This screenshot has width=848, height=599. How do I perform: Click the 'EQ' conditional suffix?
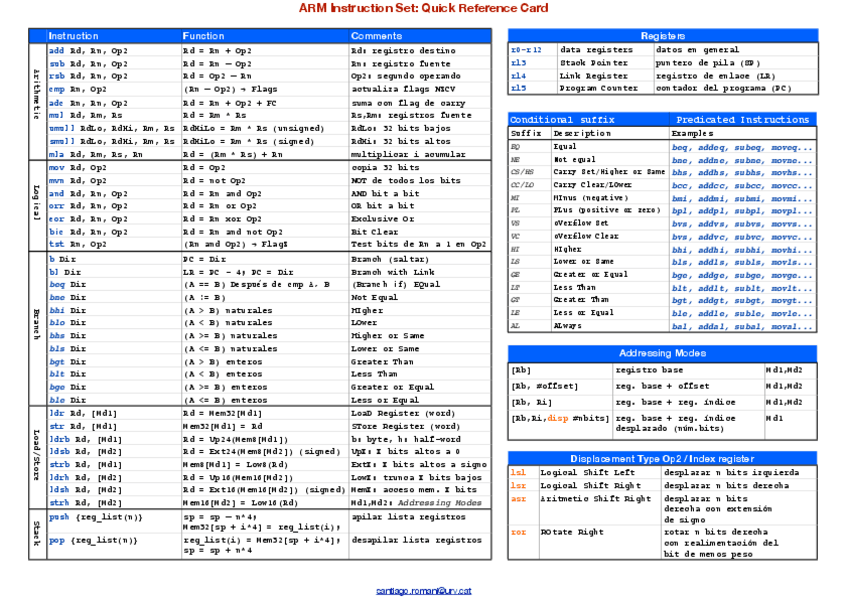click(x=515, y=147)
